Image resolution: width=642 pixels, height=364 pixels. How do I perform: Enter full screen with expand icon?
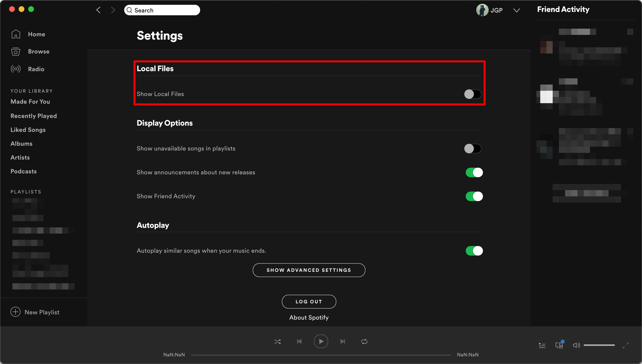[x=626, y=345]
